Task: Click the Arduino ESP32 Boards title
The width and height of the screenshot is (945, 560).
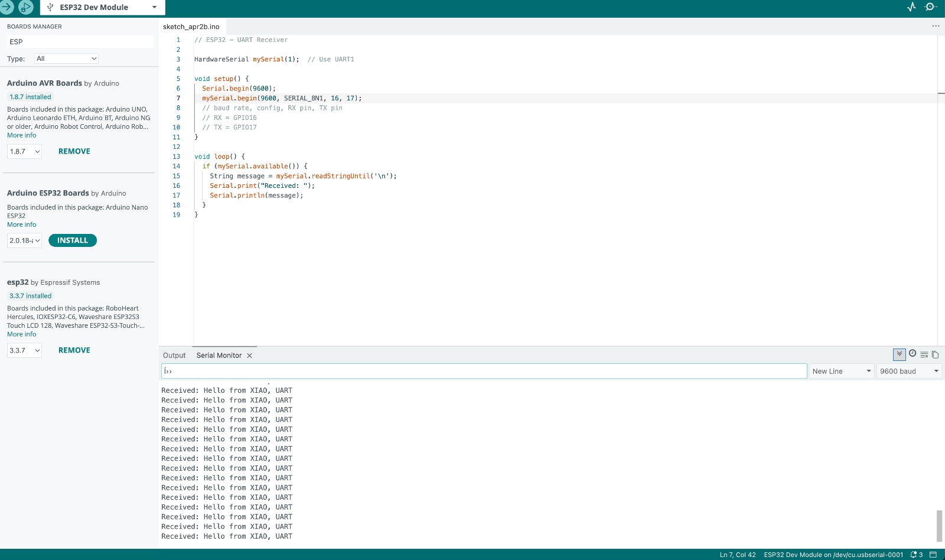Action: pos(48,193)
